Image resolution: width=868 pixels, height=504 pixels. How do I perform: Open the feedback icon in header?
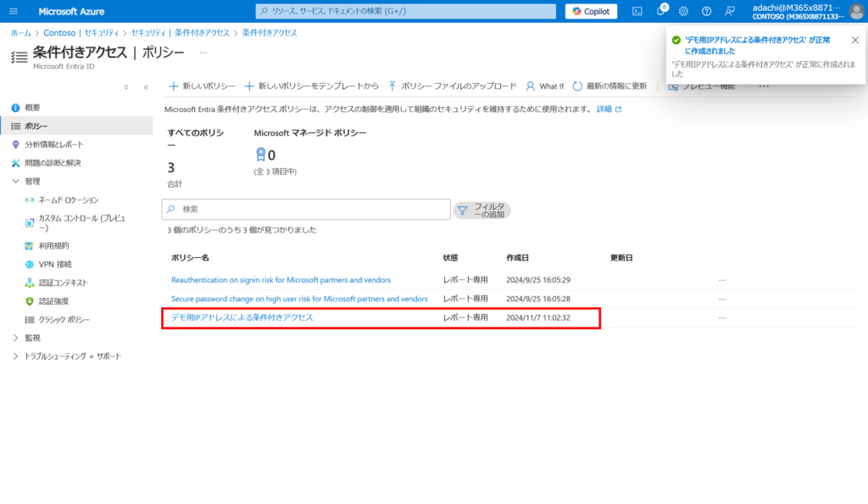730,11
